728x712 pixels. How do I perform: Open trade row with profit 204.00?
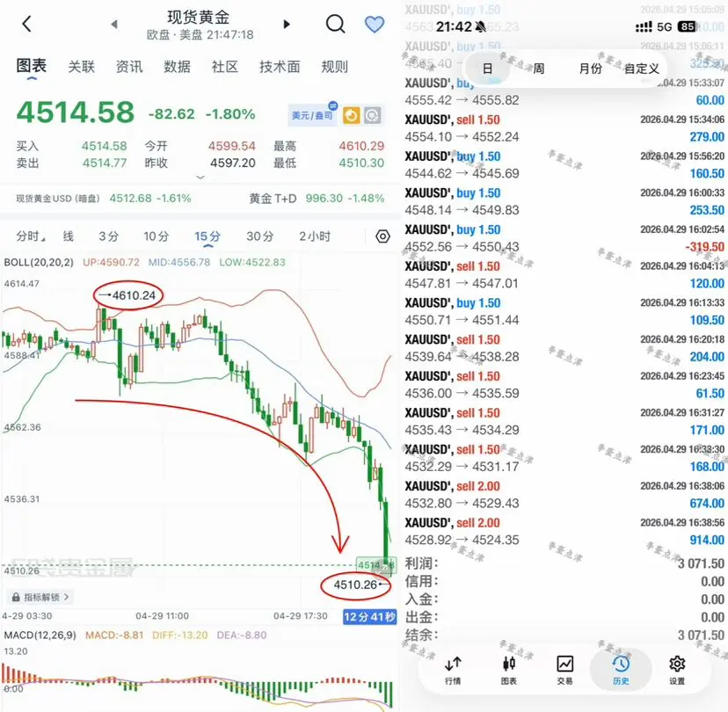pyautogui.click(x=564, y=348)
